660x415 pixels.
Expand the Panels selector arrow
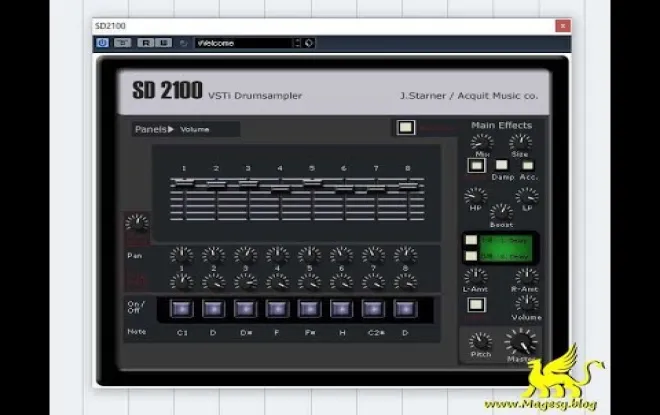point(171,129)
